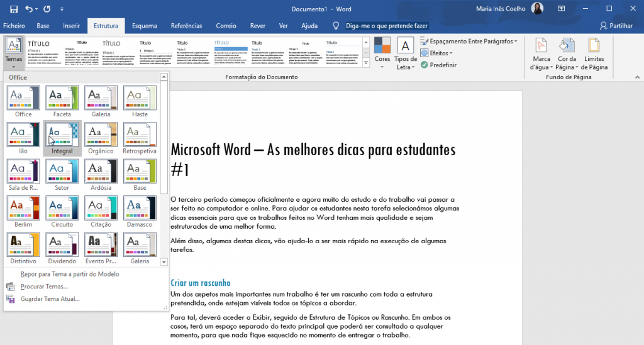The width and height of the screenshot is (644, 345).
Task: Click the Partilhar share button
Action: click(616, 26)
